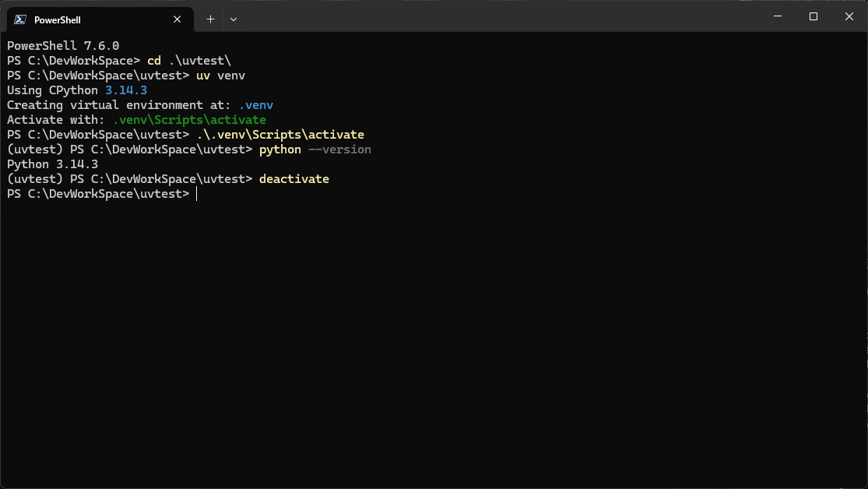Click the Python 3.14.3 output line

(52, 164)
